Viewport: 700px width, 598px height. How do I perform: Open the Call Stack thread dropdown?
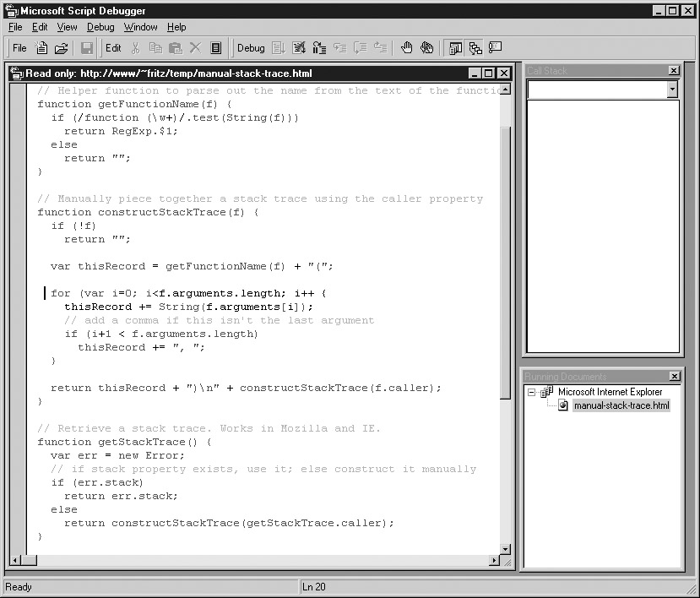click(672, 90)
